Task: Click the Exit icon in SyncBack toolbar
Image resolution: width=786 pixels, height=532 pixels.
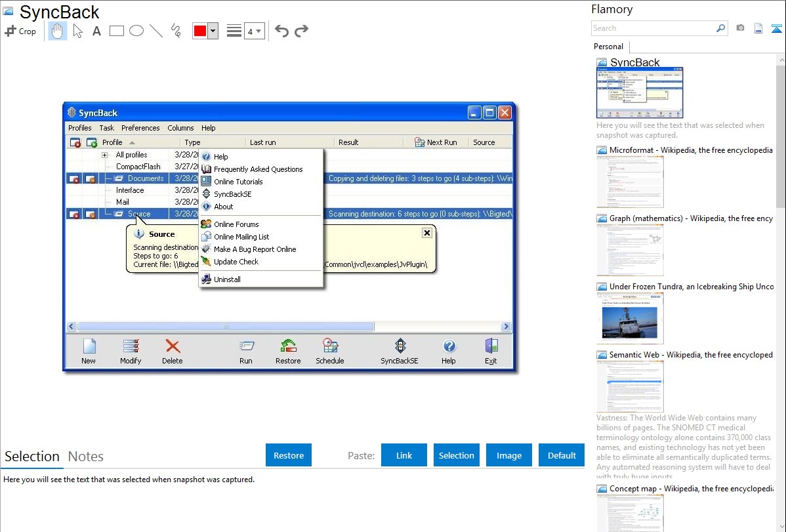Action: coord(491,346)
